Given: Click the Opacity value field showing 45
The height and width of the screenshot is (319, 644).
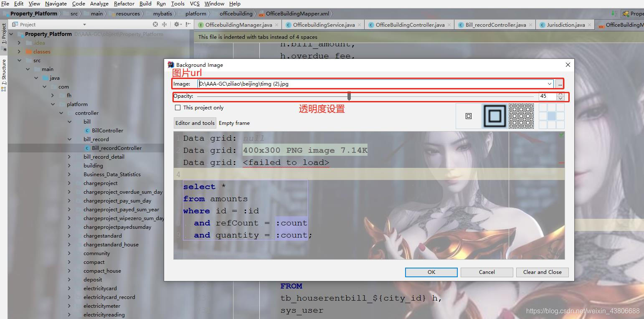Looking at the screenshot, I should point(548,96).
